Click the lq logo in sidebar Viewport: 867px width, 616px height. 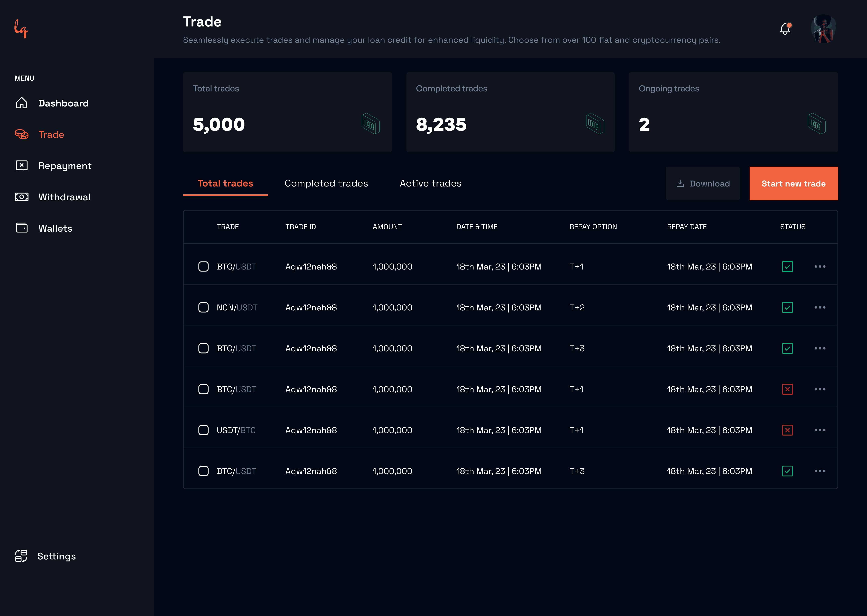[x=21, y=29]
